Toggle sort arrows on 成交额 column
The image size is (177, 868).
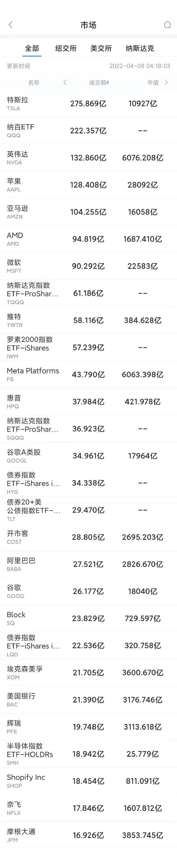pyautogui.click(x=108, y=83)
